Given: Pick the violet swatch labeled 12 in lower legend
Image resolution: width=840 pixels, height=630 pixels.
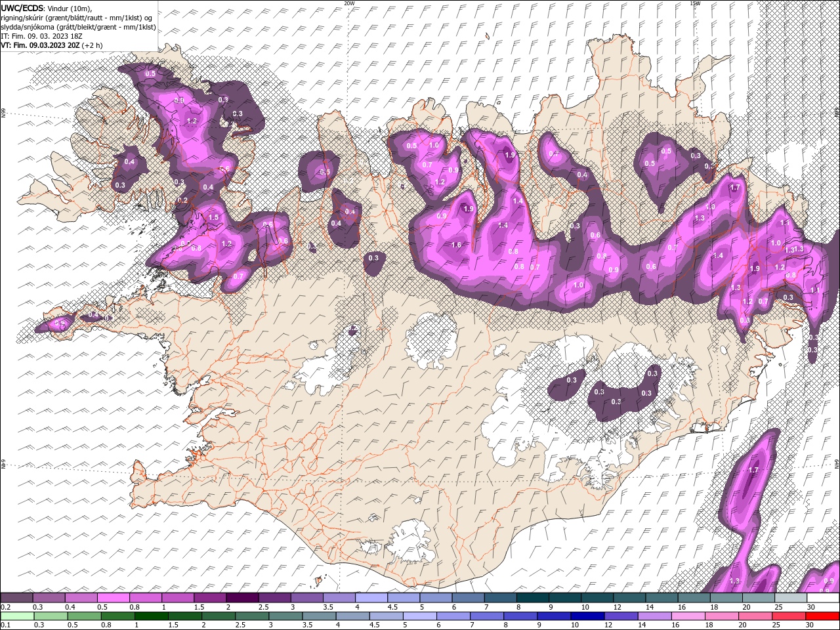Looking at the screenshot, I should pyautogui.click(x=621, y=616).
